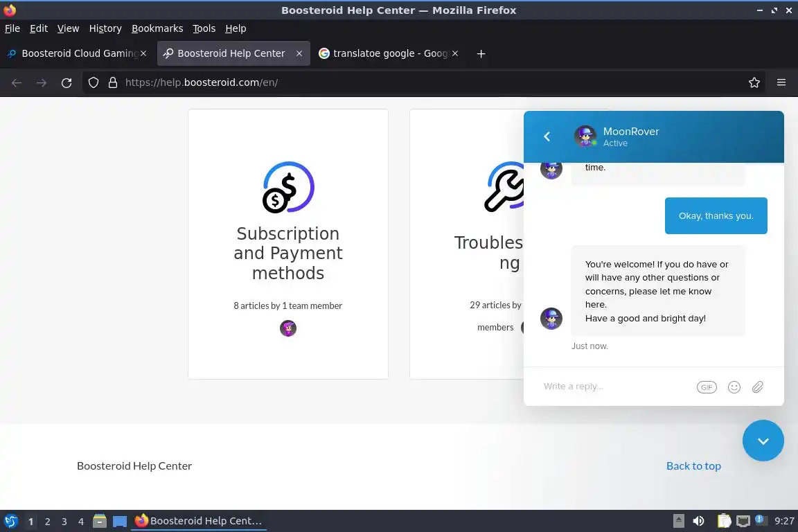This screenshot has width=798, height=532.
Task: Select the Boosteroid Help Center tab
Action: tap(233, 53)
